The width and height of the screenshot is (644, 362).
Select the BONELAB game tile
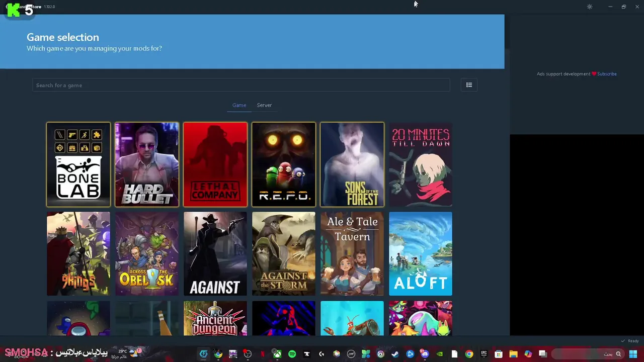(x=78, y=164)
